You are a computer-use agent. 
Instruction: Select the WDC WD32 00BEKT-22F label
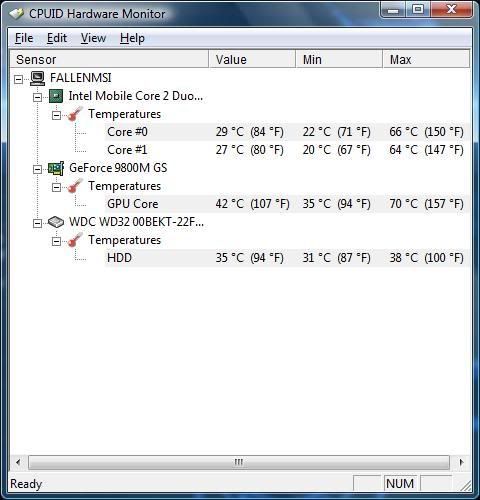click(x=136, y=222)
